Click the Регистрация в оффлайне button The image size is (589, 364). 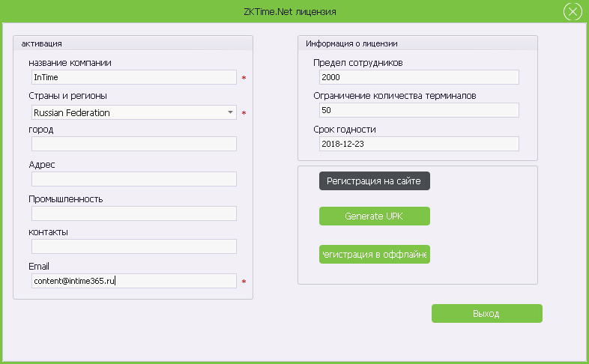375,255
